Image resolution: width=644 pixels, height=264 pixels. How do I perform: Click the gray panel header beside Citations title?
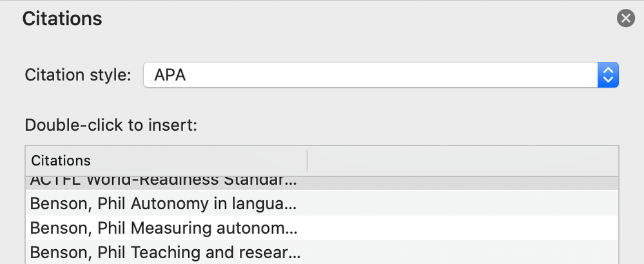pos(355,19)
